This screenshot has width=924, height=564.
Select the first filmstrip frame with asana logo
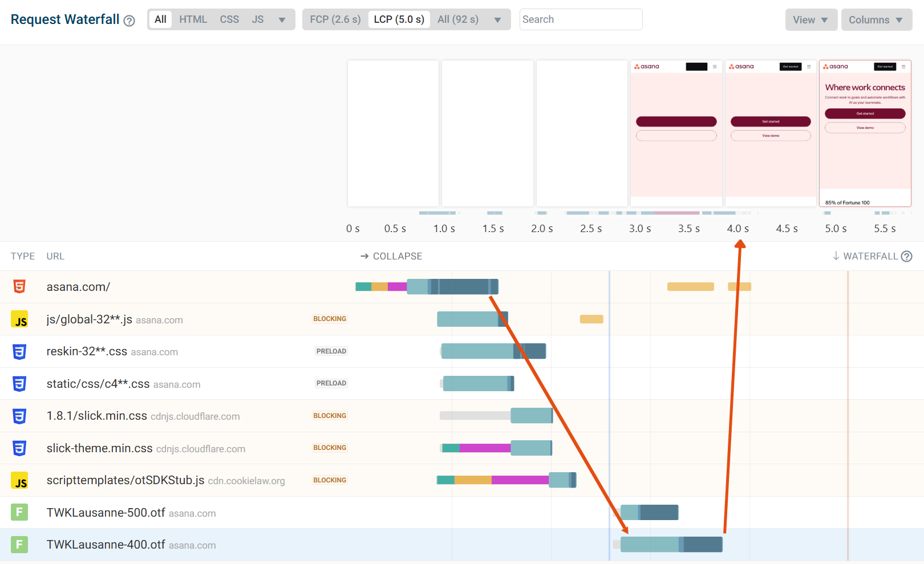tap(676, 133)
